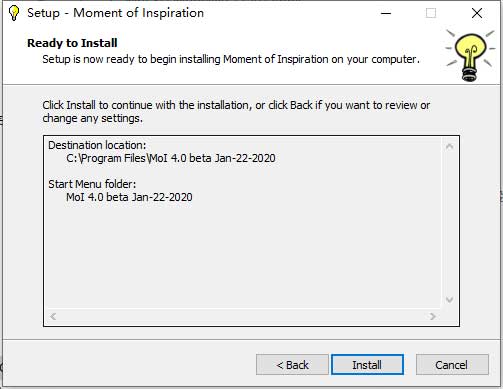Image resolution: width=503 pixels, height=389 pixels.
Task: Click the horizontal scrollbar track of summary box
Action: (243, 316)
